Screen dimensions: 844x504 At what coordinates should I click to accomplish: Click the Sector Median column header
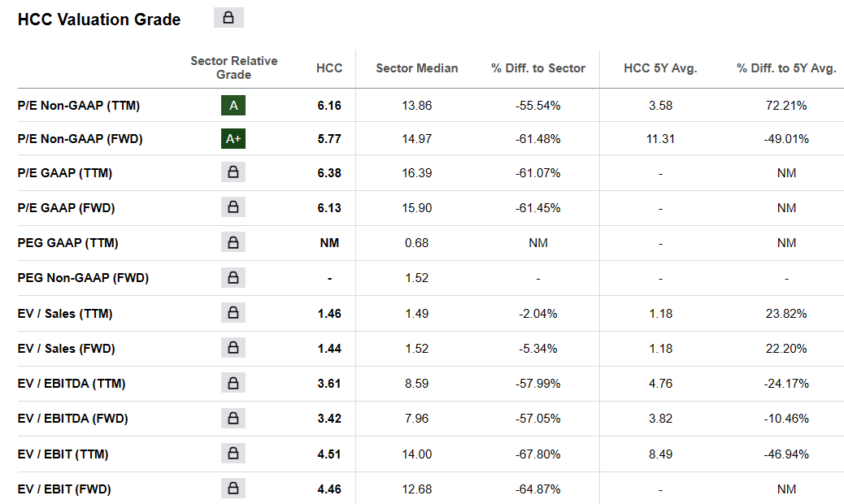click(x=417, y=68)
